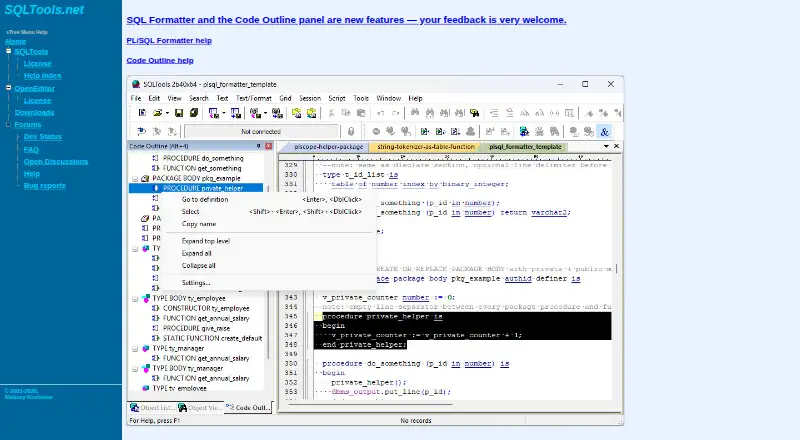Image resolution: width=800 pixels, height=440 pixels.
Task: Click the first Find binoculars icon
Action: [415, 113]
